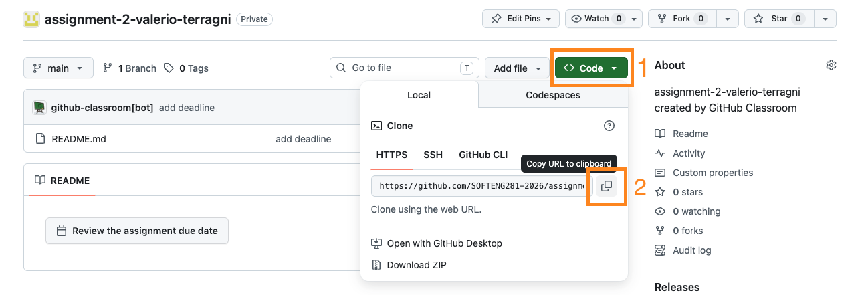Click the 0 forks link

tap(679, 231)
